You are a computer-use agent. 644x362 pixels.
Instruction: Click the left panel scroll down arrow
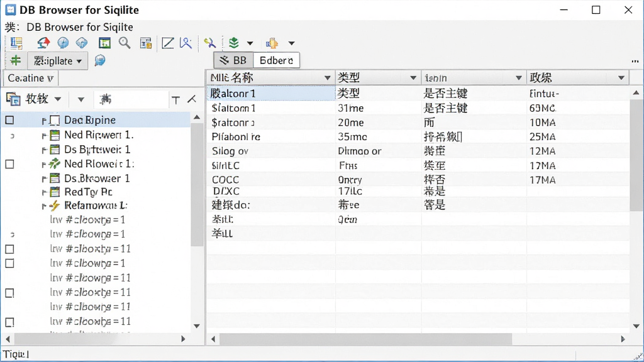tap(197, 326)
